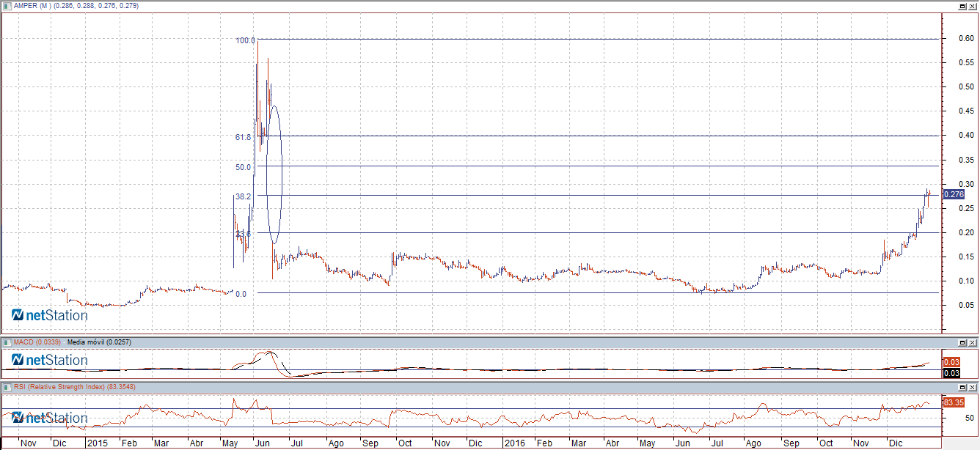
Task: Click the orange 0.03 MACD value tag
Action: coord(951,362)
